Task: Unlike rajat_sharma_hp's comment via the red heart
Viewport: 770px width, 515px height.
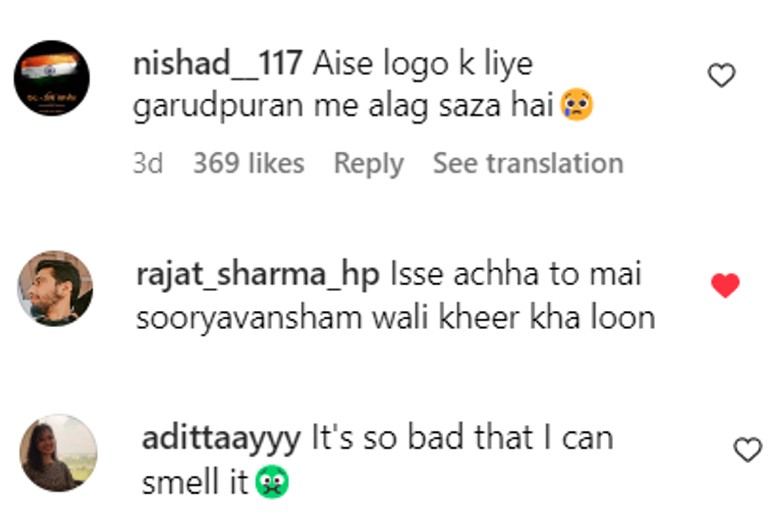Action: pyautogui.click(x=725, y=285)
